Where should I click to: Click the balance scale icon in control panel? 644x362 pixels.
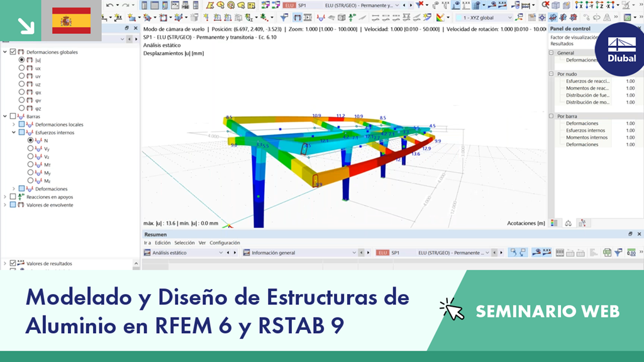coord(568,223)
